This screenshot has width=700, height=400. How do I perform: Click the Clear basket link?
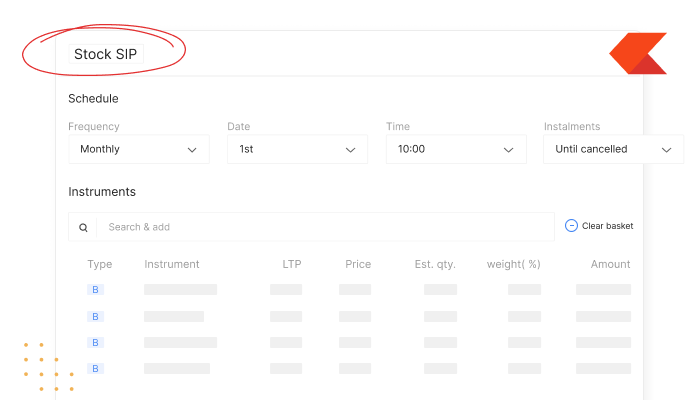tap(607, 226)
